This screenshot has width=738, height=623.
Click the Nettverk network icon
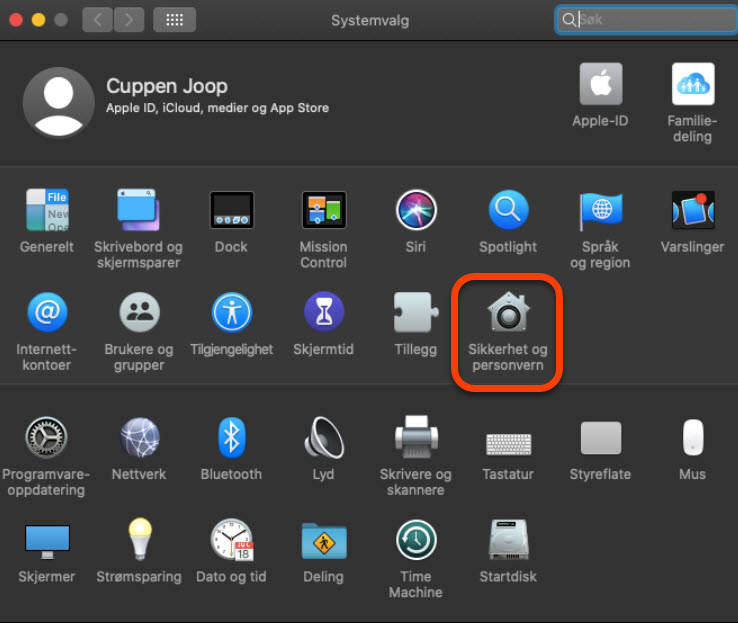click(x=139, y=438)
